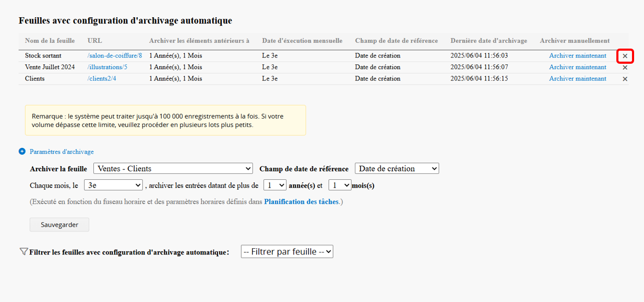
Task: Open the Champ de date de référence dropdown
Action: (x=397, y=169)
